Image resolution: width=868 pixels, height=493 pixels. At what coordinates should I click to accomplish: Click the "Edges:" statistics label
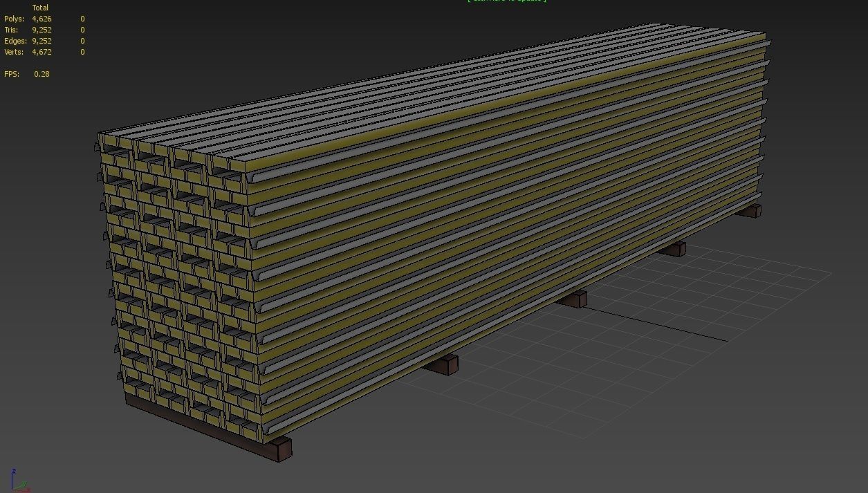coord(15,41)
